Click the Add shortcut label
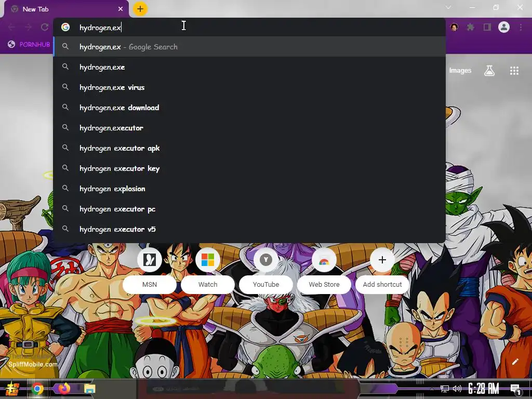The height and width of the screenshot is (399, 532). pos(382,284)
